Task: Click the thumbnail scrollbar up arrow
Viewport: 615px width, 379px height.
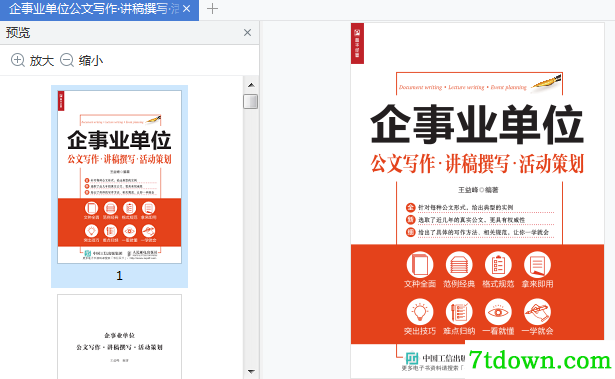Action: click(251, 85)
